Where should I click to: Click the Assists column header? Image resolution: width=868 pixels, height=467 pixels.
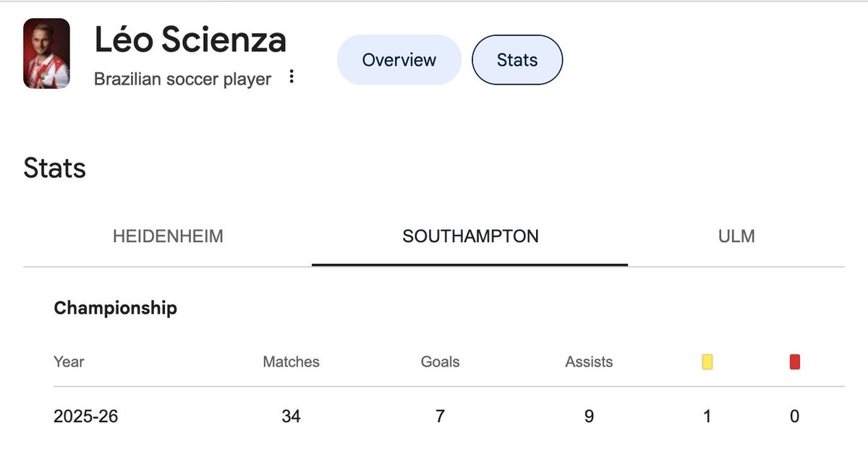pyautogui.click(x=589, y=361)
